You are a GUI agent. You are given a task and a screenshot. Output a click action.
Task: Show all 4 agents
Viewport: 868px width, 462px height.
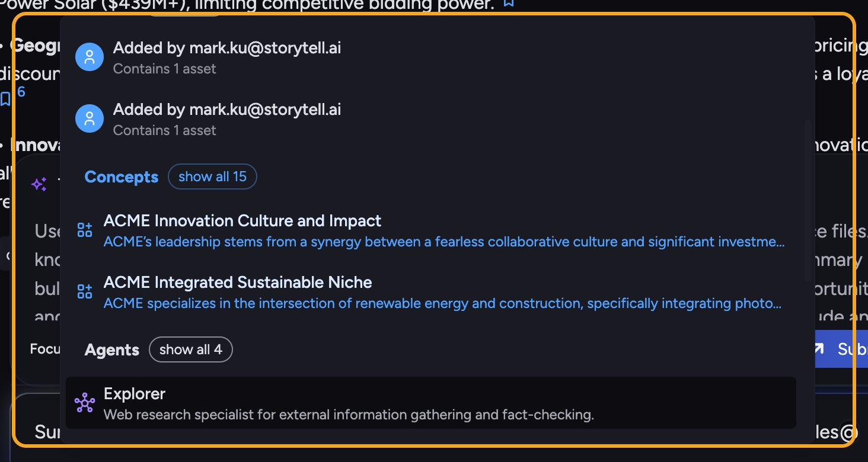(x=191, y=349)
